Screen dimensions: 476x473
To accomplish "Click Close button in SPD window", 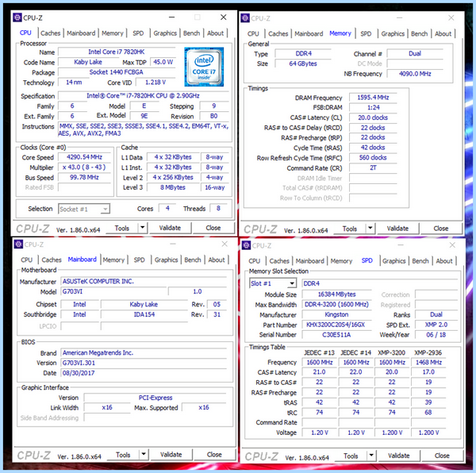I will coord(442,456).
